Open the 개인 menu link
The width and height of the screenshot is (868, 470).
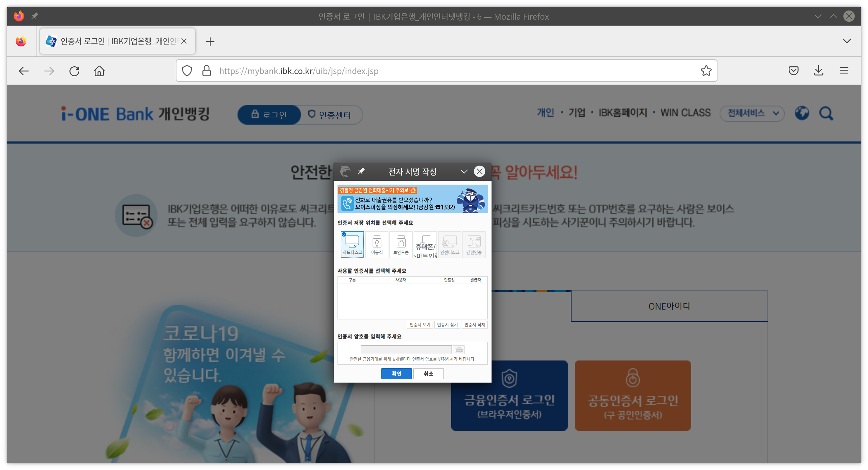point(546,113)
